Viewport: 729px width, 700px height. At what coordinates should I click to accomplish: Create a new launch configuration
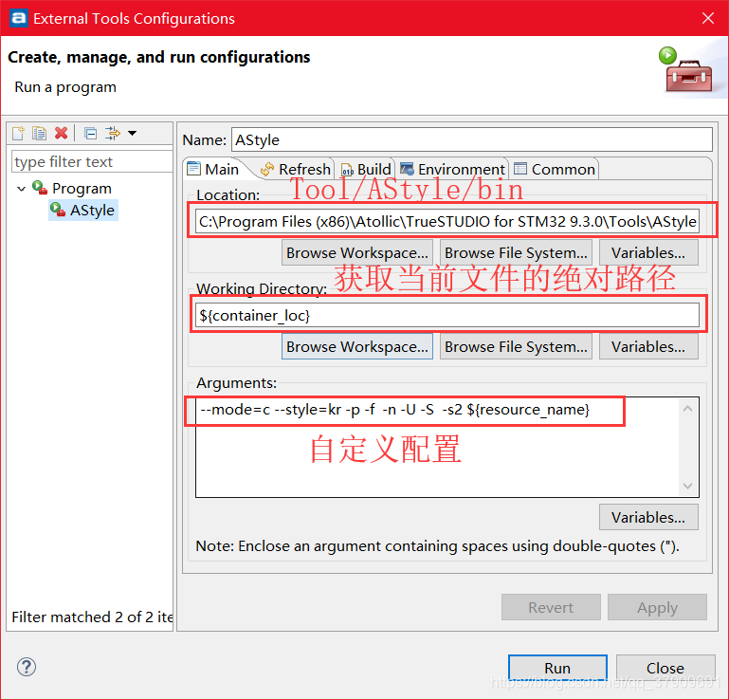[x=18, y=133]
